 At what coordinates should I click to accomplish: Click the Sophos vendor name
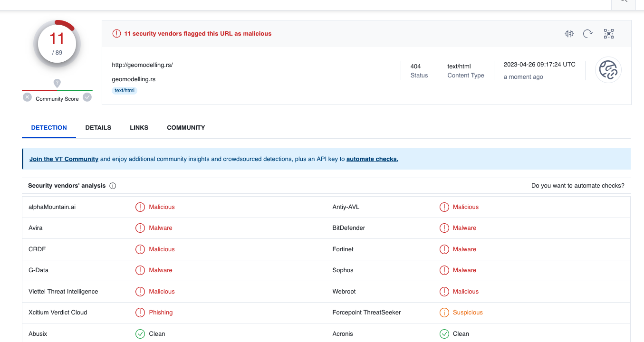pyautogui.click(x=343, y=270)
